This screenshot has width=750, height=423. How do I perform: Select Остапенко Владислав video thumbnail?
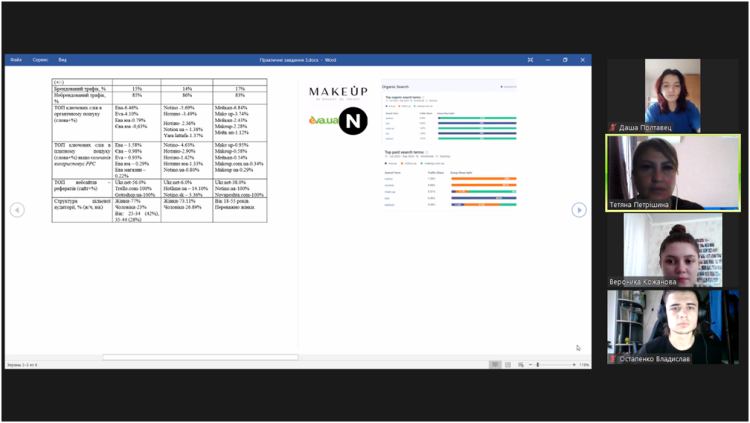click(672, 327)
